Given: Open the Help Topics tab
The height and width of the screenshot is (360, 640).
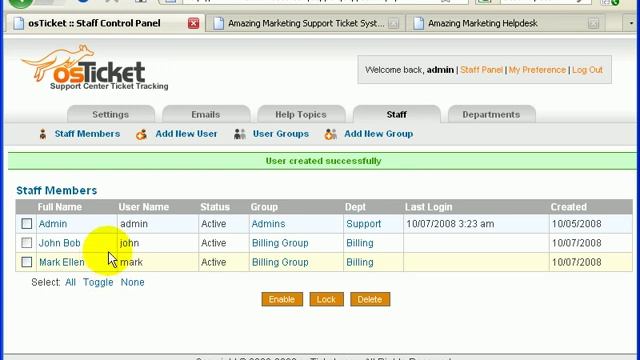Looking at the screenshot, I should 301,114.
